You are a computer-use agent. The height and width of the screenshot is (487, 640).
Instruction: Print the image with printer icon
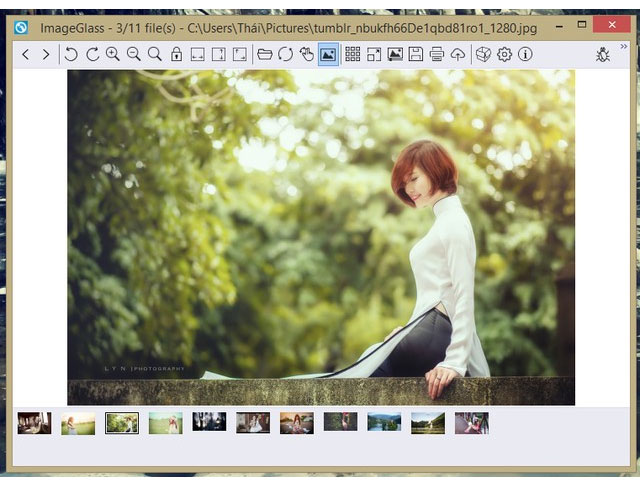click(x=437, y=54)
